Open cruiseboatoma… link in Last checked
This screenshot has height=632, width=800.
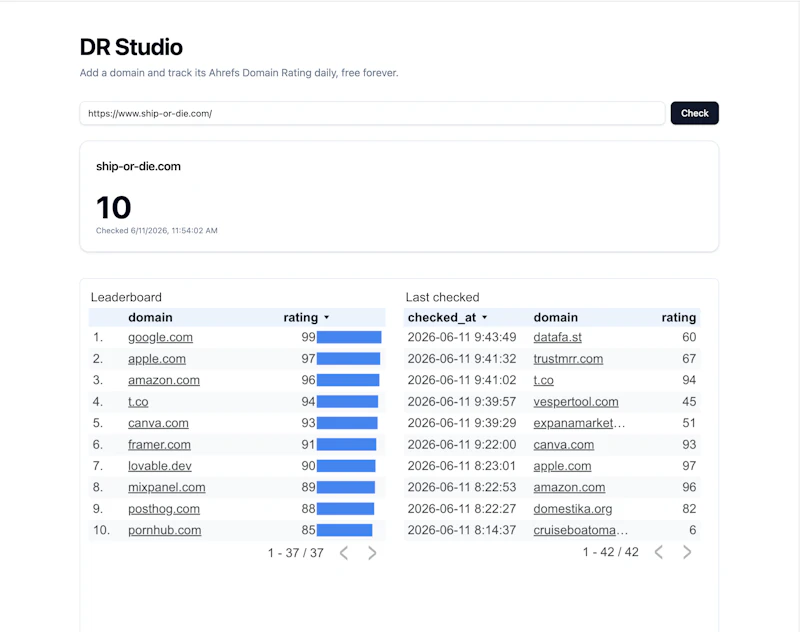581,530
